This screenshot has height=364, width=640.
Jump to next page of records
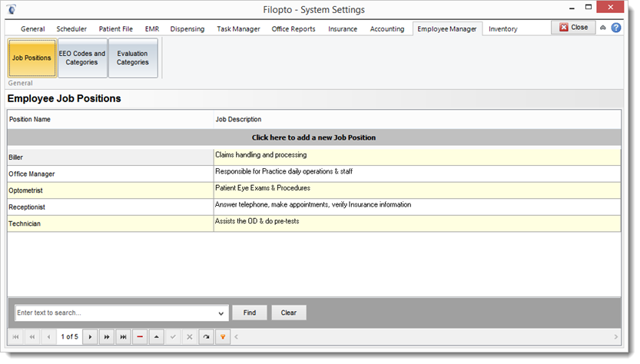(107, 337)
